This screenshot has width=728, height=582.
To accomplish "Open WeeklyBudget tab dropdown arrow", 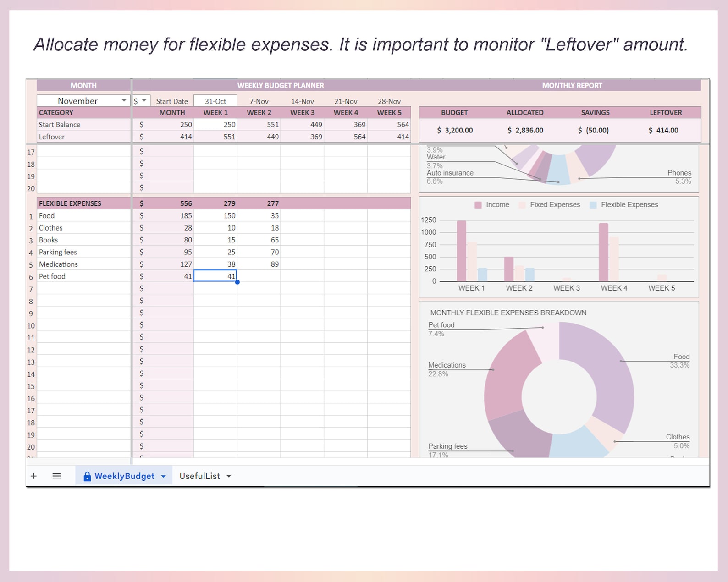I will pyautogui.click(x=163, y=476).
